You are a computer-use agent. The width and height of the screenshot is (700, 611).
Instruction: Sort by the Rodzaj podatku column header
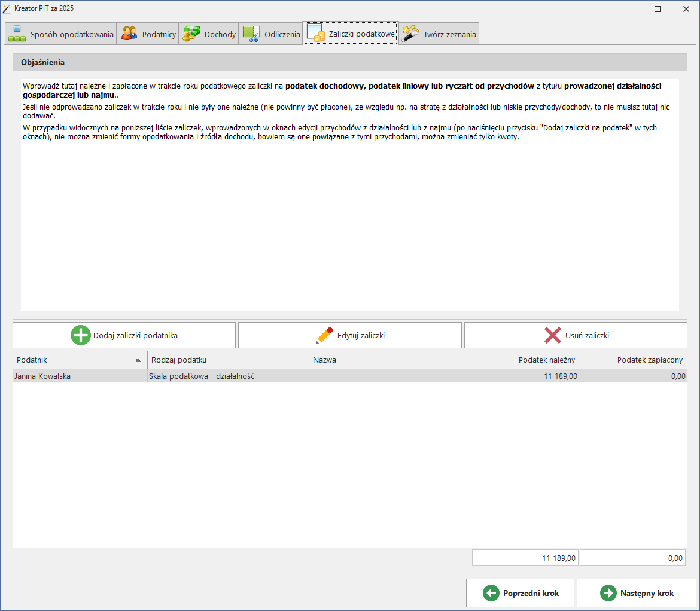click(228, 360)
